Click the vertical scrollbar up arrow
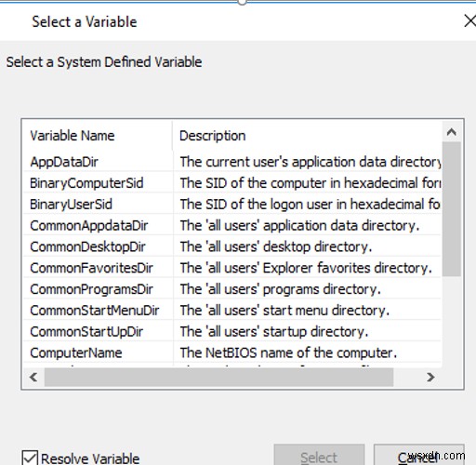The image size is (476, 465). click(x=452, y=132)
